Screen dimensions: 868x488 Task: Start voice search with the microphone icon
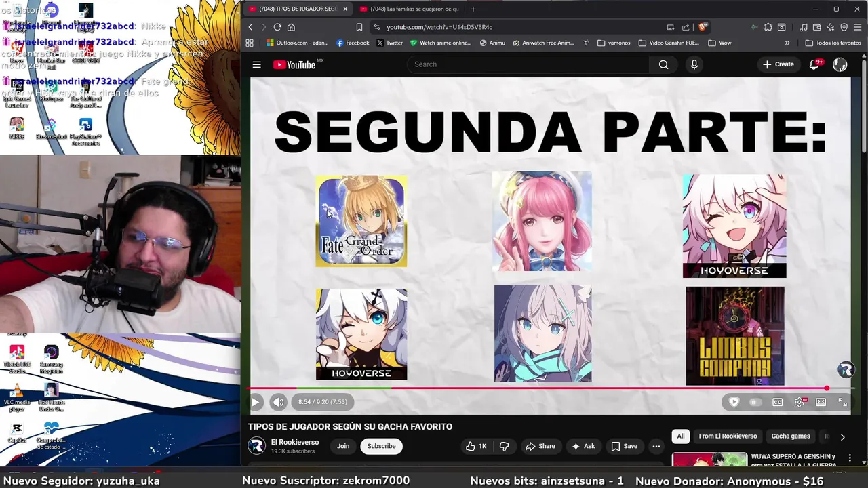694,64
